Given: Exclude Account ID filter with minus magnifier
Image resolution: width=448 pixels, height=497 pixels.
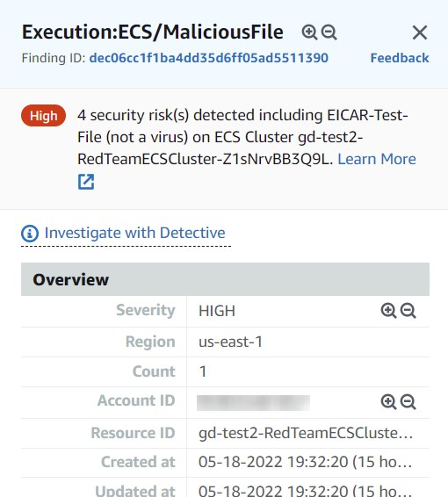Looking at the screenshot, I should click(408, 402).
